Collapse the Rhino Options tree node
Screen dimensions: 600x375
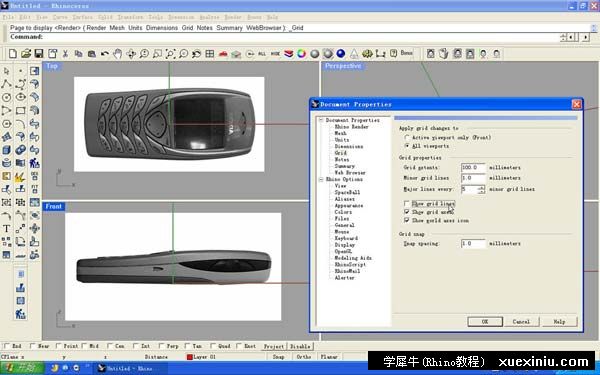(321, 179)
